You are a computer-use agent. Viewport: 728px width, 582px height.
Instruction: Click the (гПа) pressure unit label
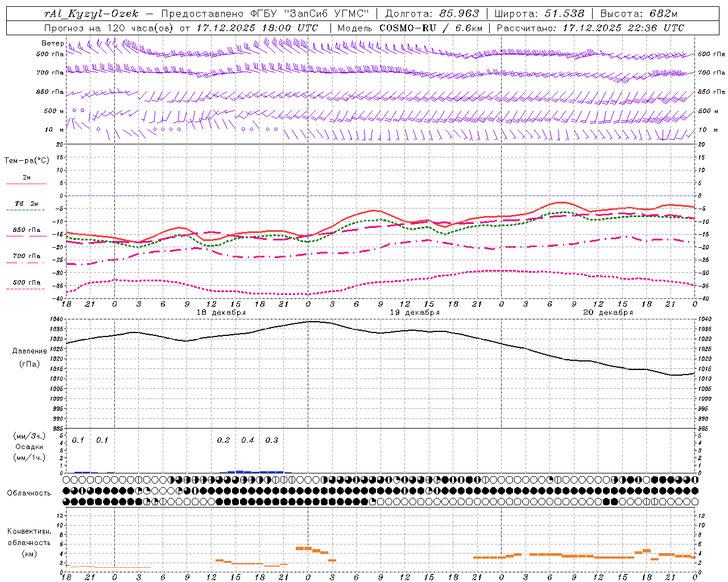[x=30, y=364]
